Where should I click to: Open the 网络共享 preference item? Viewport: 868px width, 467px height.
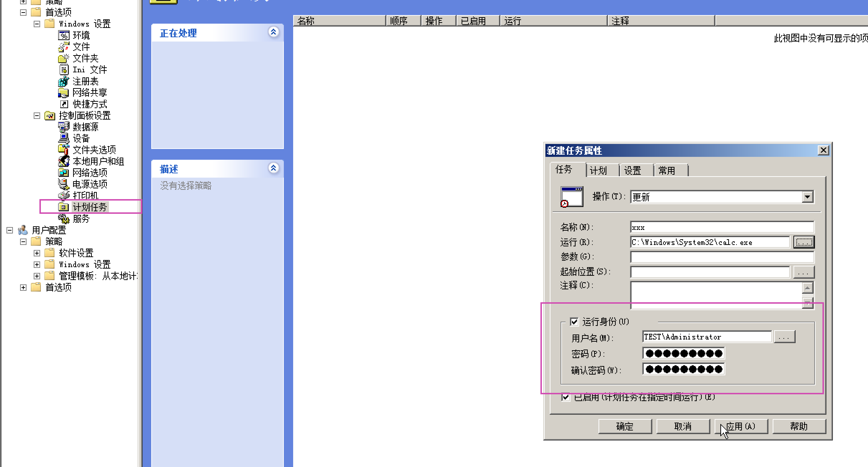89,93
